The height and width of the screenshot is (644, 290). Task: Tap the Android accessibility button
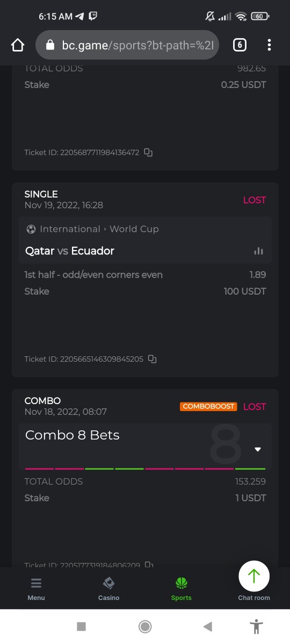click(257, 626)
